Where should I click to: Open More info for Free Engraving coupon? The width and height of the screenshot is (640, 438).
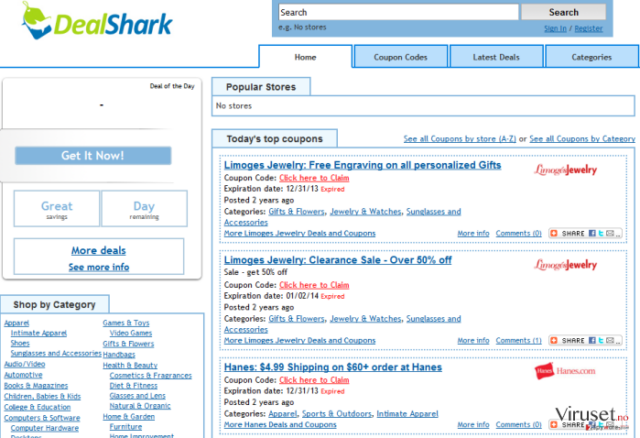473,233
